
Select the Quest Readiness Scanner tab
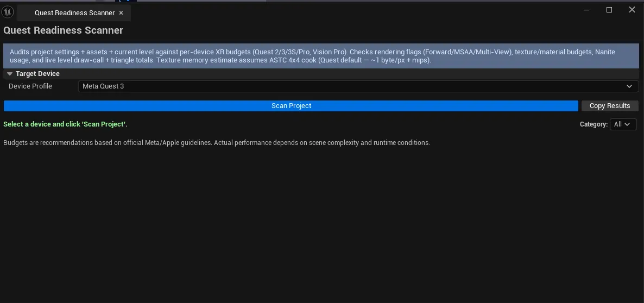[74, 12]
